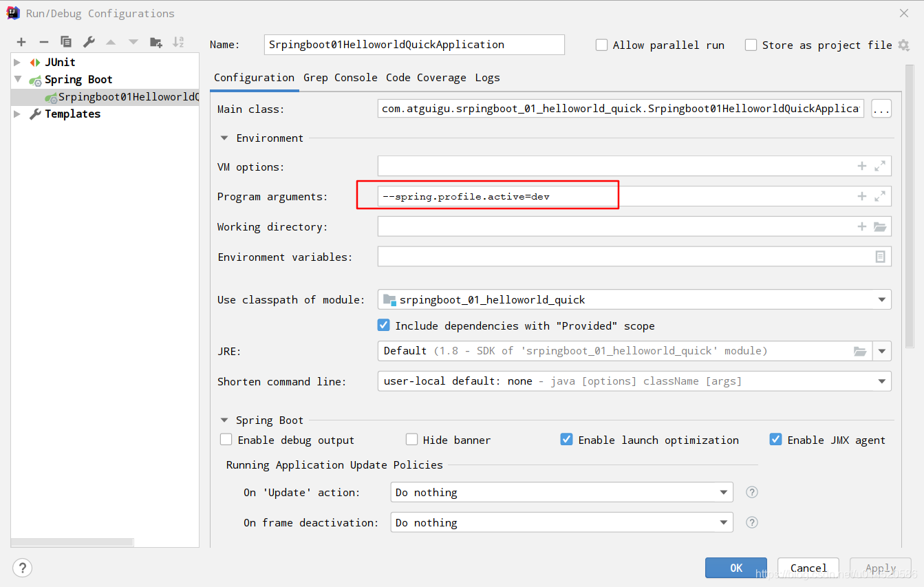Click the Spring Boot leaf icon
Screen dimensions: 924x587
click(35, 80)
